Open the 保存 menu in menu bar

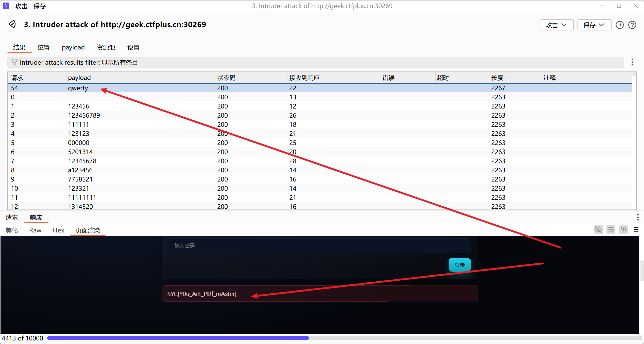(x=39, y=6)
